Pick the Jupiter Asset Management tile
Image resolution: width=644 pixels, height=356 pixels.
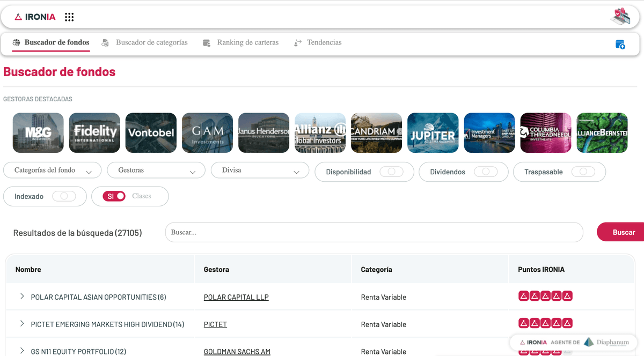433,133
